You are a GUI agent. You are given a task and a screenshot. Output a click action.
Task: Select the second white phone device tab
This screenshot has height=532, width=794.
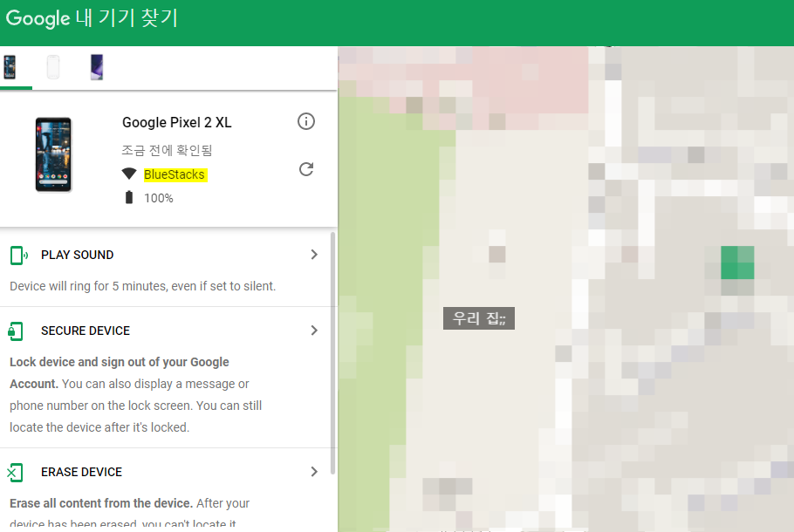click(x=53, y=67)
